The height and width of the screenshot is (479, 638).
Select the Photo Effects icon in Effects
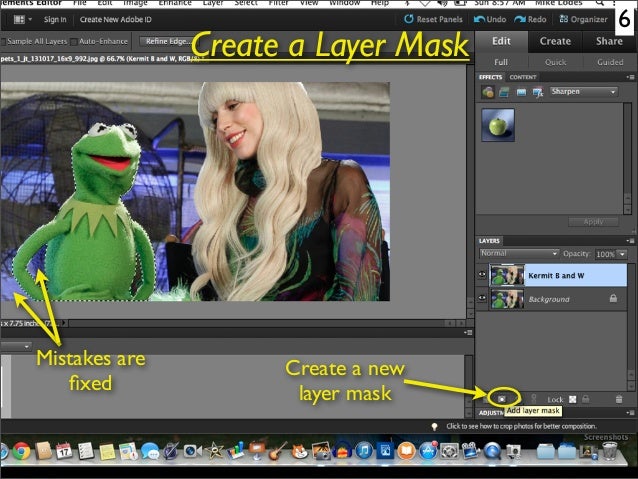pos(522,92)
